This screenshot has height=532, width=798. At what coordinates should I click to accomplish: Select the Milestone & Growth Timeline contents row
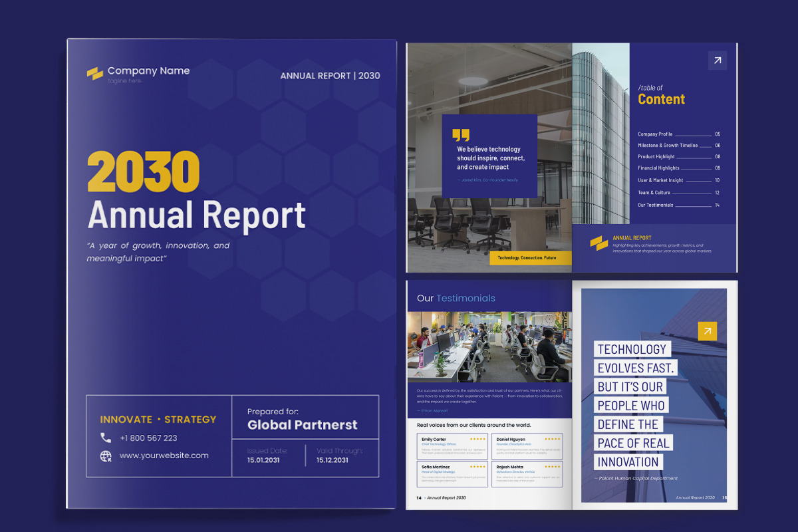679,145
